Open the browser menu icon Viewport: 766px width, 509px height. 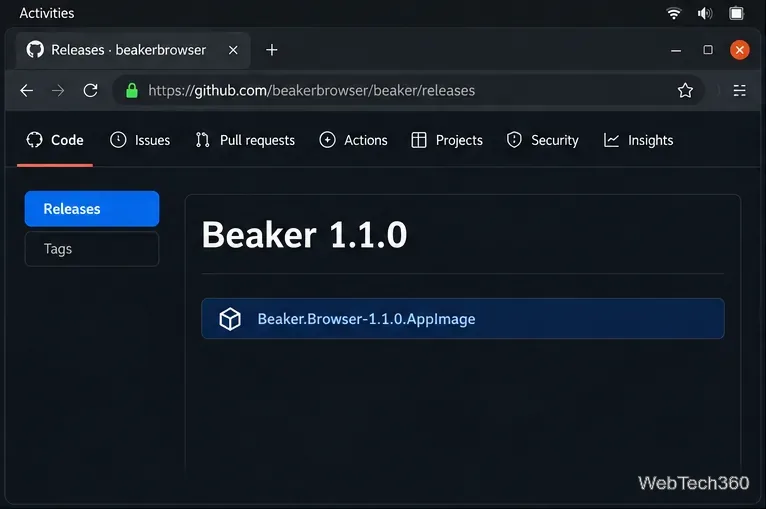pyautogui.click(x=739, y=90)
